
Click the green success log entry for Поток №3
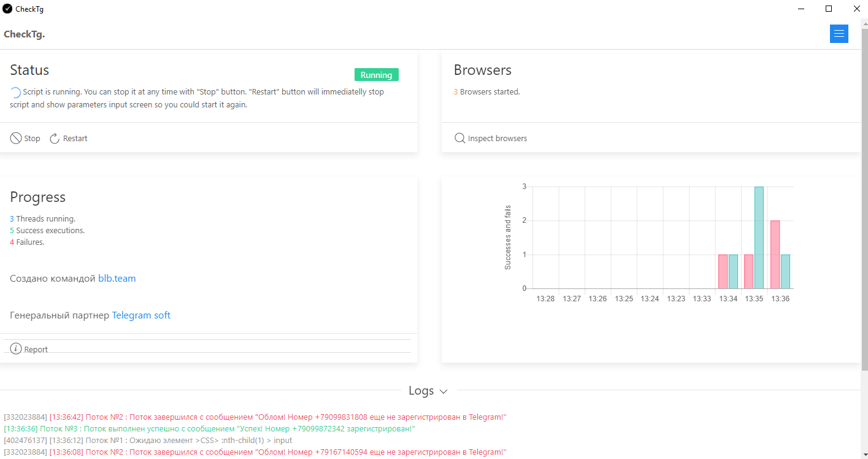click(x=209, y=429)
